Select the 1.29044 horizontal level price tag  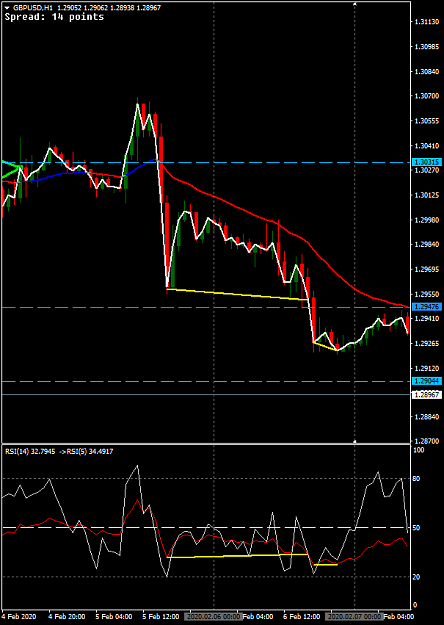426,381
